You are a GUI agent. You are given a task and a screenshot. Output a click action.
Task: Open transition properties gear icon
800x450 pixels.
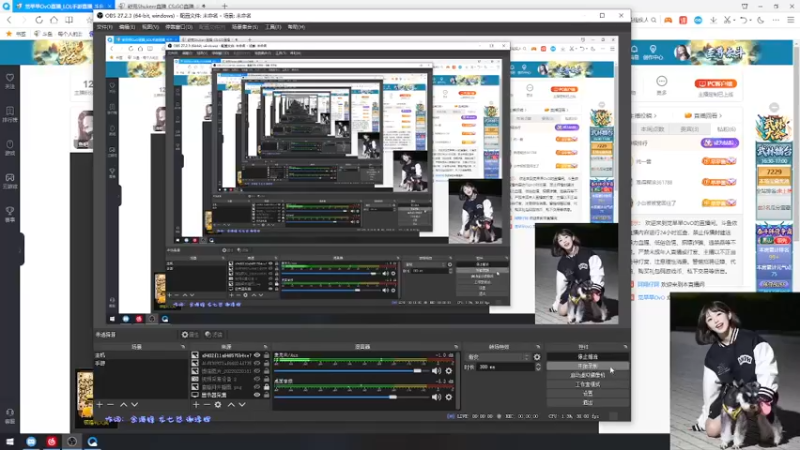click(x=537, y=357)
